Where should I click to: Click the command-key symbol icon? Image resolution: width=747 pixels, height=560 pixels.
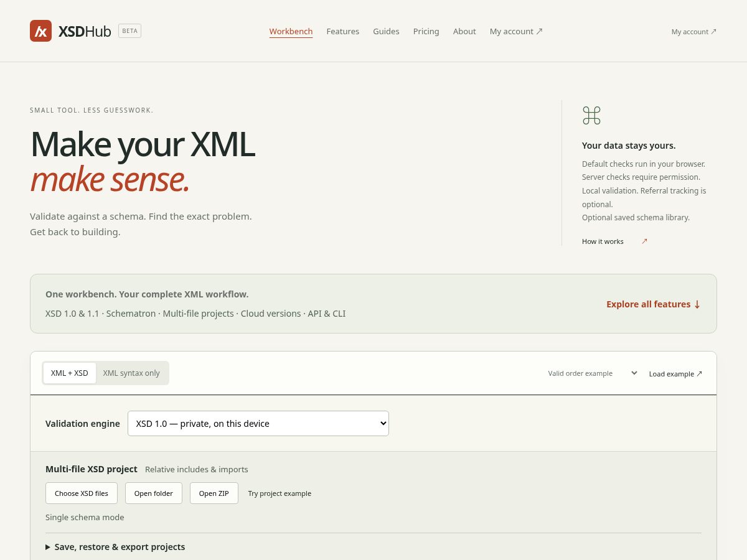(591, 115)
